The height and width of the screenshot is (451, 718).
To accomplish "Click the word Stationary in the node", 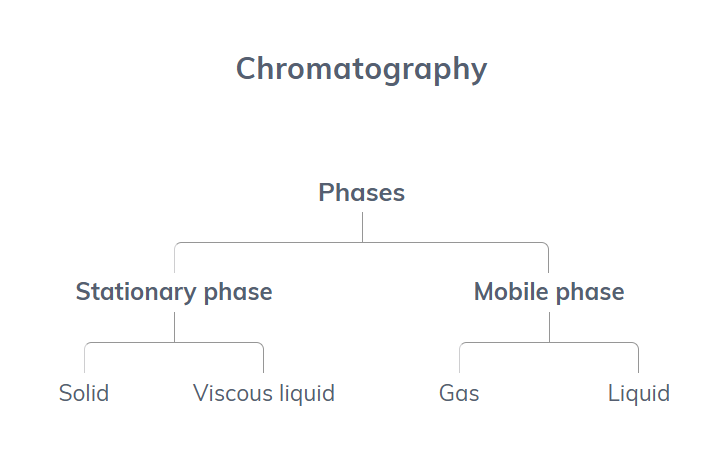I will click(x=136, y=292).
